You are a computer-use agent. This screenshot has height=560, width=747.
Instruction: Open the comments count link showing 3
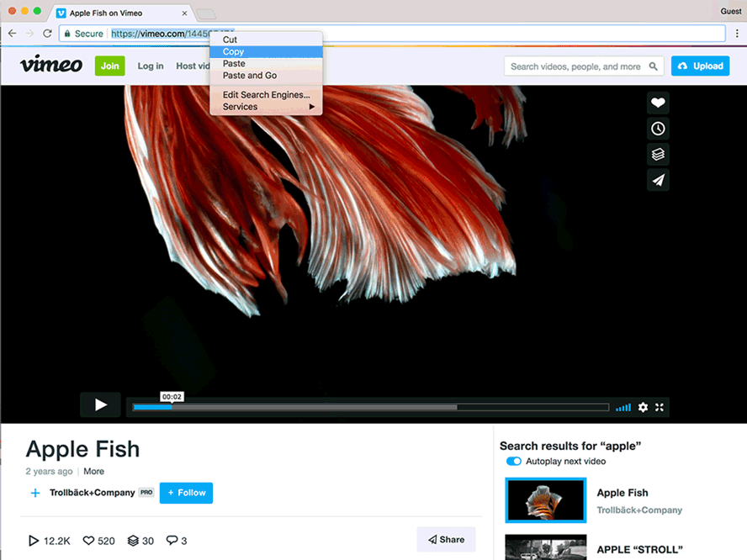176,541
